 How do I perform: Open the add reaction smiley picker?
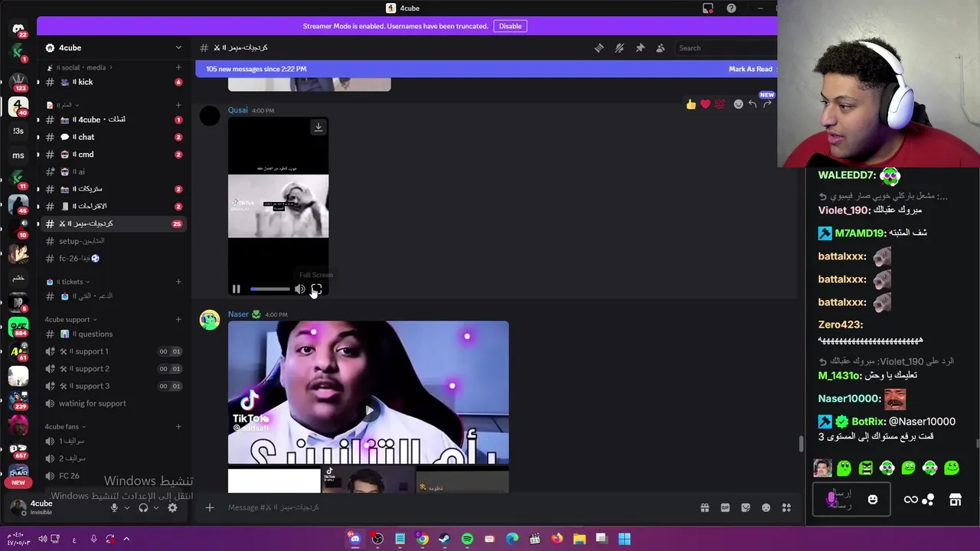(x=738, y=104)
